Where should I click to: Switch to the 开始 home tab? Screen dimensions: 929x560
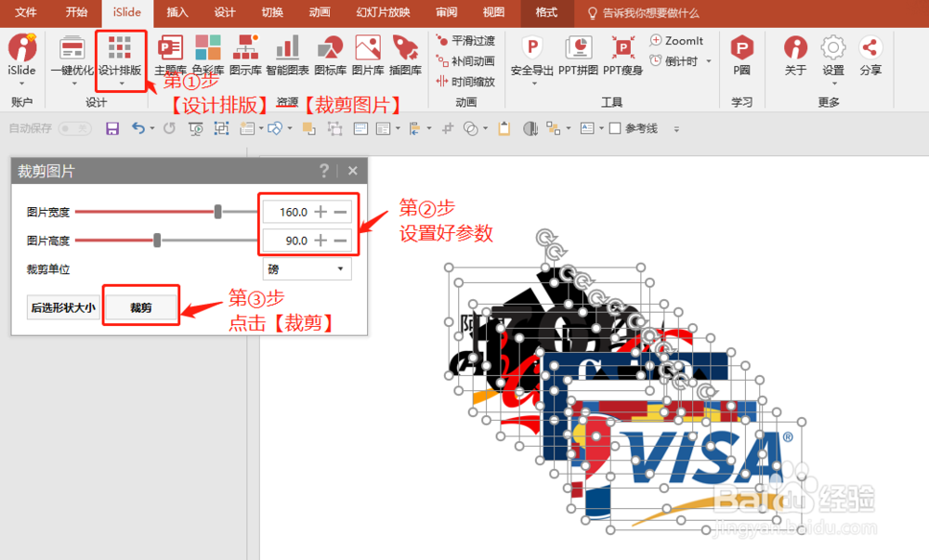coord(76,12)
